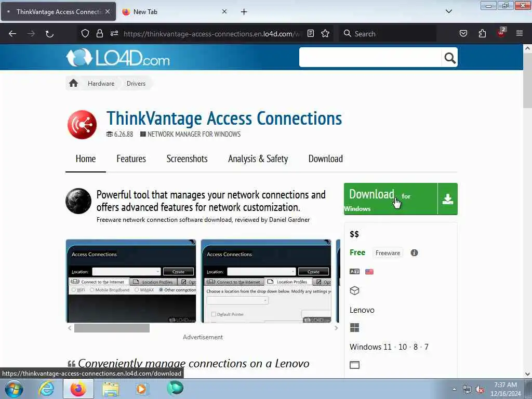Viewport: 532px width, 399px height.
Task: Bookmark this page with the star icon
Action: coord(325,33)
